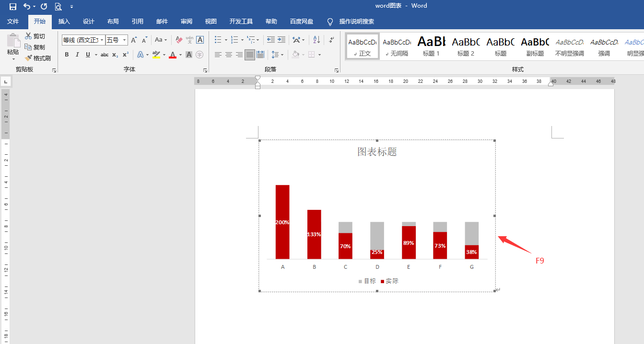Click the Increase Indent icon

click(x=281, y=40)
